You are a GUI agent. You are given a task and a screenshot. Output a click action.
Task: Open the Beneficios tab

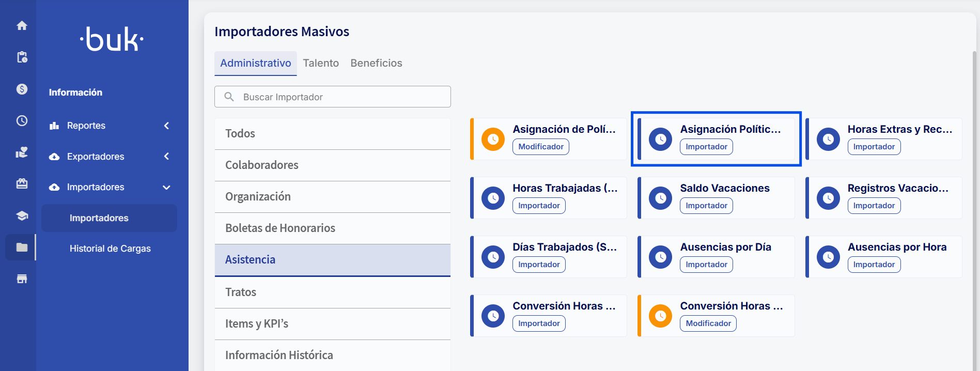point(376,63)
